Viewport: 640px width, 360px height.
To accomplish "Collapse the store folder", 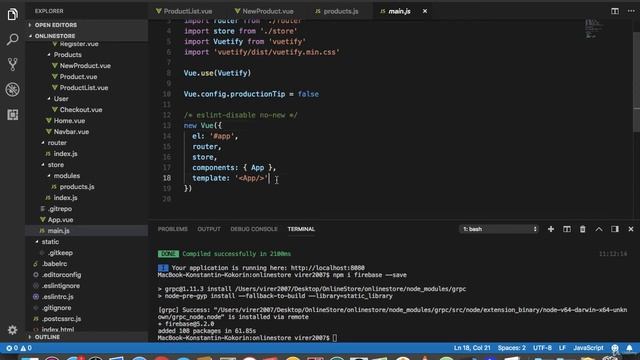I will (x=56, y=165).
